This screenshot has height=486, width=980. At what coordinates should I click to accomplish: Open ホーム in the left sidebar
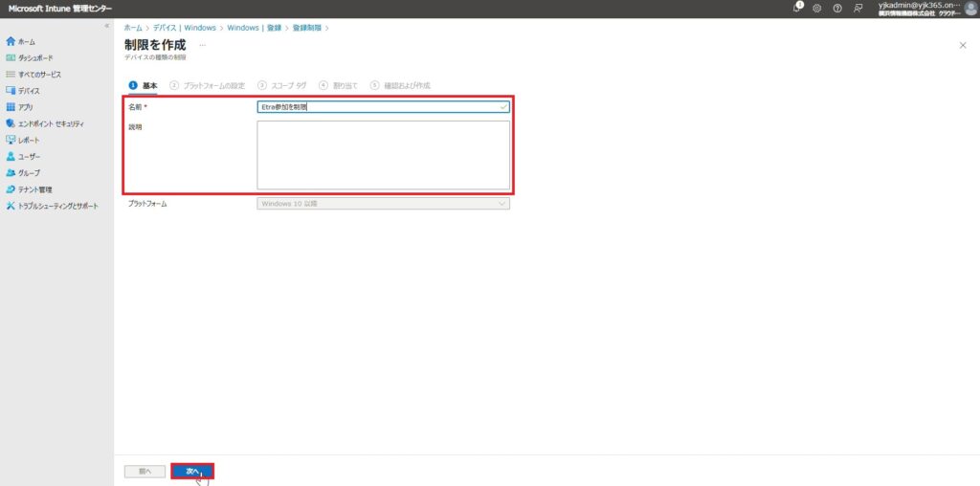[x=26, y=42]
